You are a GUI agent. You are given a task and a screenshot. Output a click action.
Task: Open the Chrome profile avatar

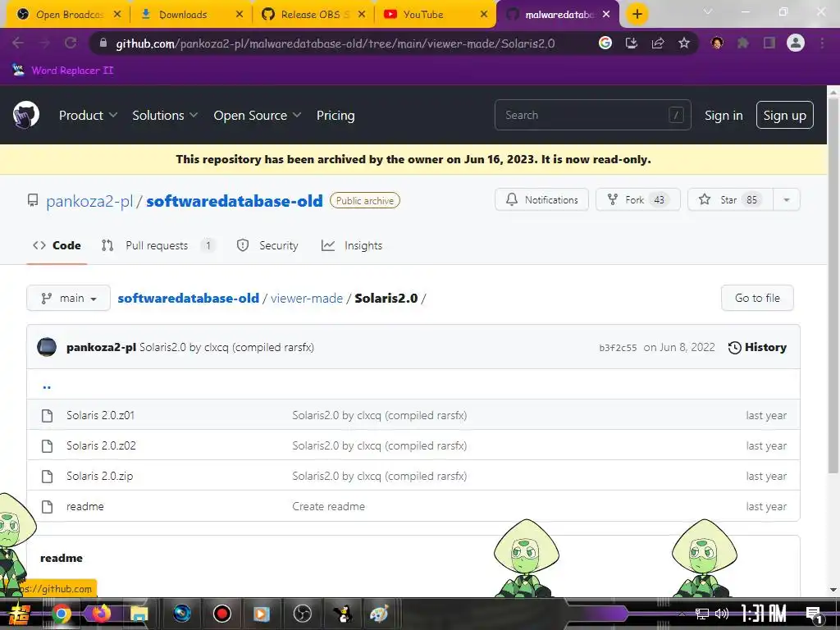point(796,43)
